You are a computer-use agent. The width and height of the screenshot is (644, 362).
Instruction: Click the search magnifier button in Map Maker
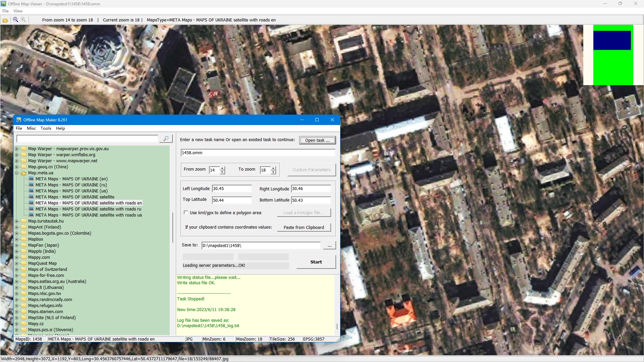(166, 139)
